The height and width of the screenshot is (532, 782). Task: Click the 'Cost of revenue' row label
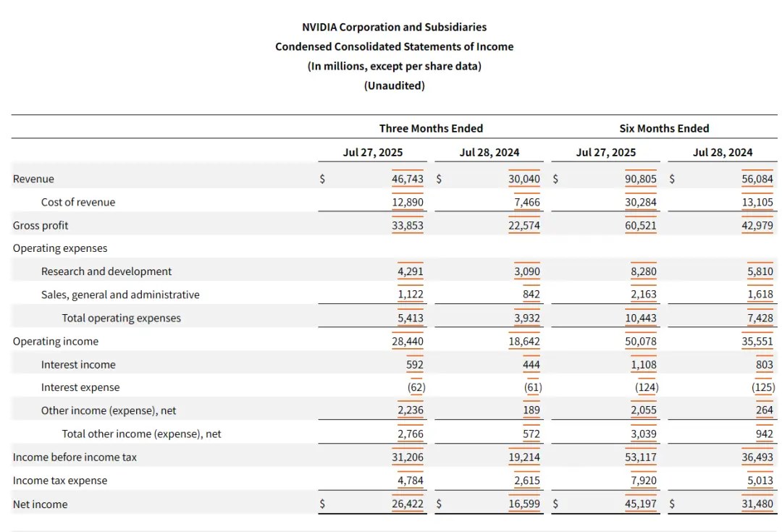pyautogui.click(x=78, y=202)
